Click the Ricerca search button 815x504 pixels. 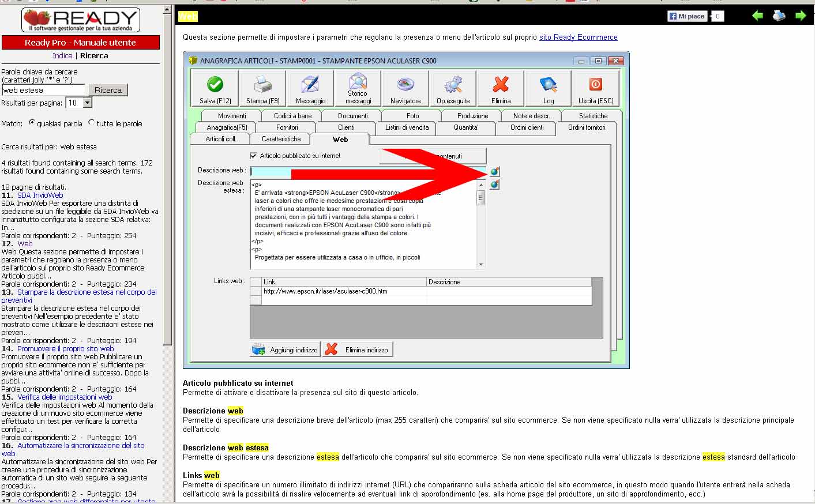tap(108, 90)
